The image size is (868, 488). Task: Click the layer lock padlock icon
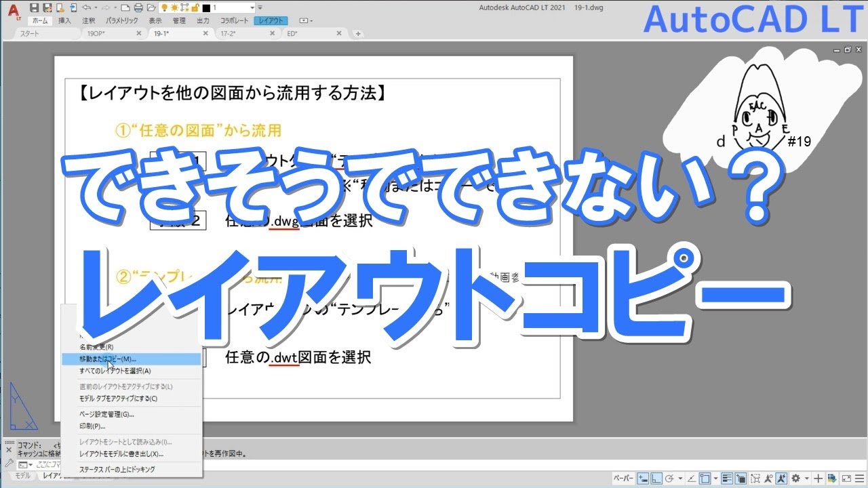(x=195, y=7)
